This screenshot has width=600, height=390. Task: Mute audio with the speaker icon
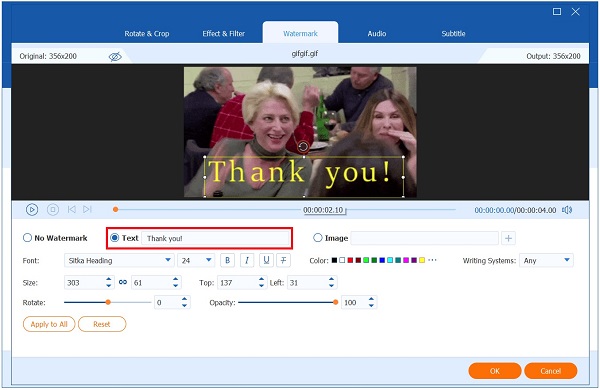(567, 210)
